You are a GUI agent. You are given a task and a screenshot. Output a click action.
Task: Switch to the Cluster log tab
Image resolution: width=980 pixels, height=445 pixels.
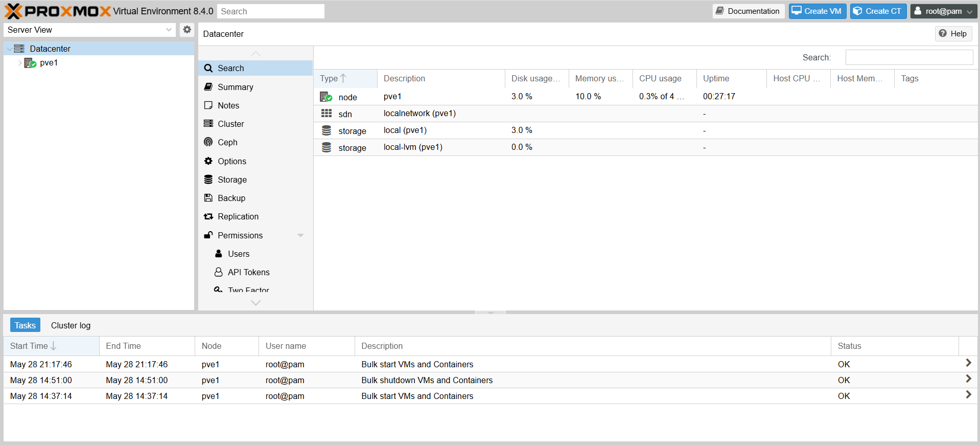pos(71,325)
